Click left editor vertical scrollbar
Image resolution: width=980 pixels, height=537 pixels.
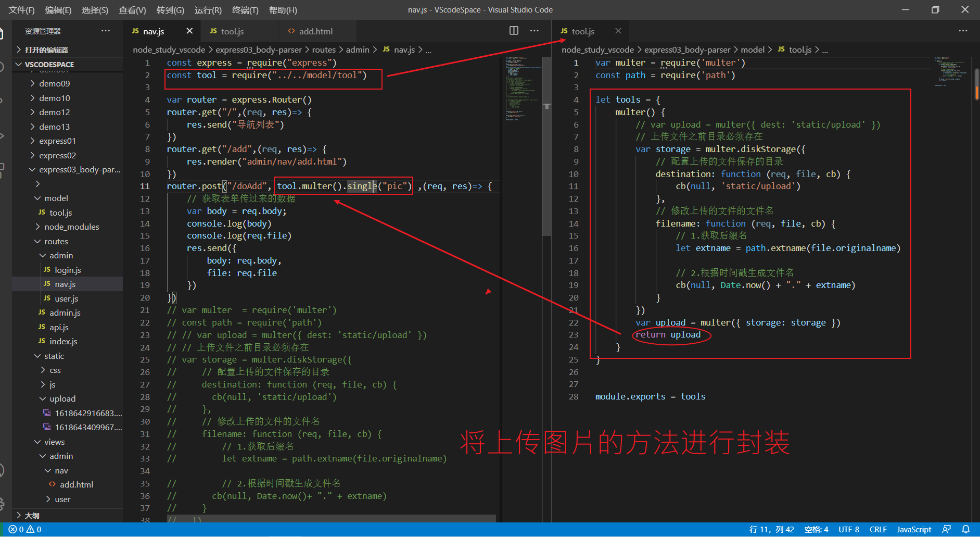547,146
